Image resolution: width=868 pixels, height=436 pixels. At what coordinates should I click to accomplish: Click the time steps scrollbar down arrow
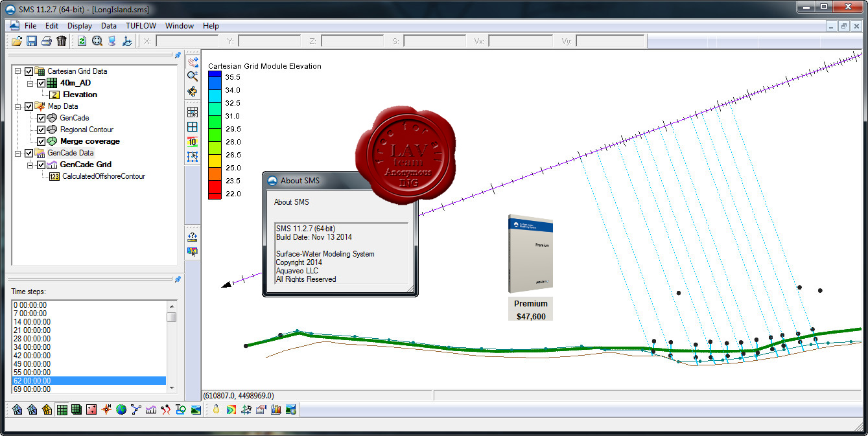tap(172, 387)
